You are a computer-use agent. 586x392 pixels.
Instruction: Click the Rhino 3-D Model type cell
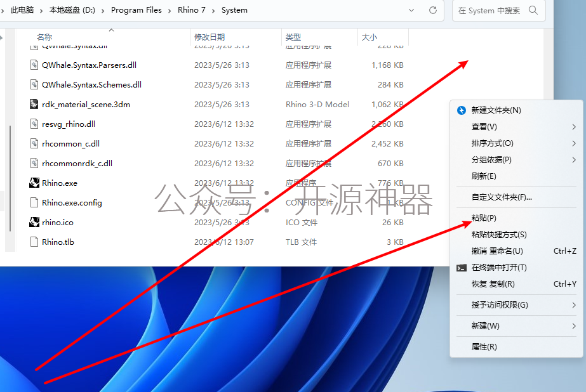[317, 105]
